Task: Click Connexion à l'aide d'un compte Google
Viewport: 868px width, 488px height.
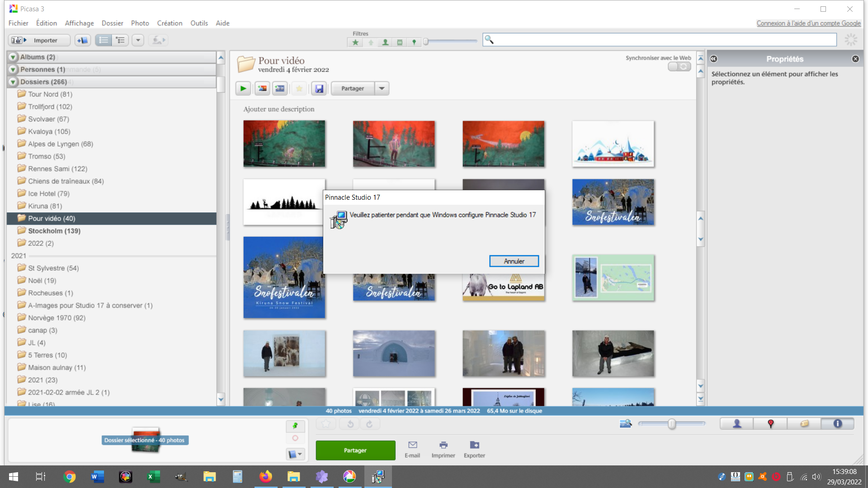Action: [808, 23]
